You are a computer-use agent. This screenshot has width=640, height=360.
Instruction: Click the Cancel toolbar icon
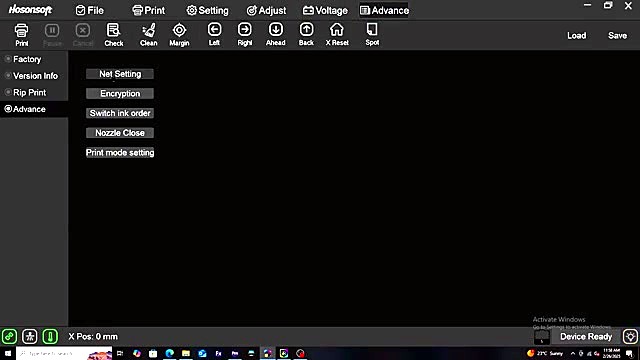(83, 35)
